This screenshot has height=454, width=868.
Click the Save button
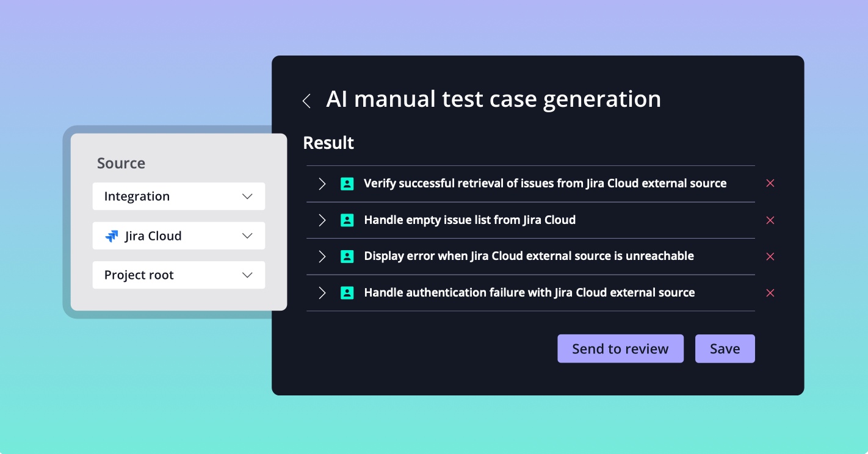tap(725, 348)
